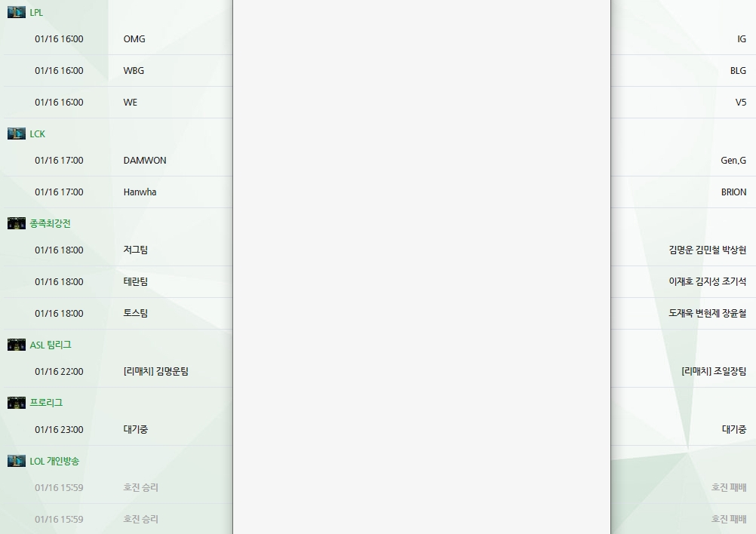Click the LPL league icon
Screen dimensions: 756x534
pyautogui.click(x=17, y=12)
